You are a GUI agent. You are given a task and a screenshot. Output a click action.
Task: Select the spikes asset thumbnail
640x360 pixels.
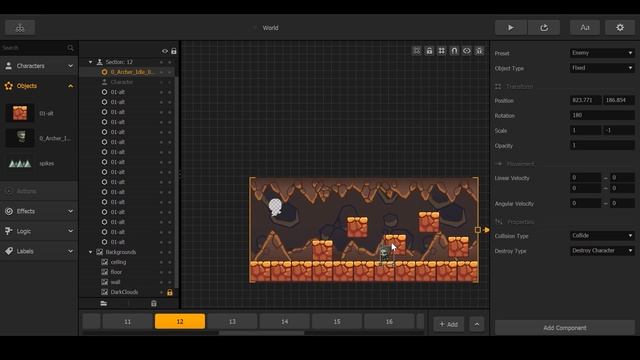[20, 163]
